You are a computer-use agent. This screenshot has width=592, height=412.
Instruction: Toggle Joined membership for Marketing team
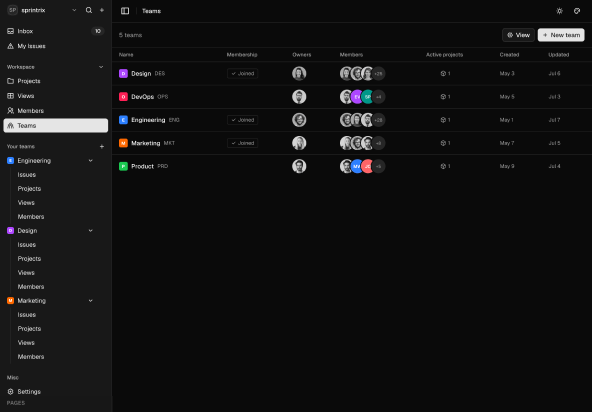[x=242, y=143]
